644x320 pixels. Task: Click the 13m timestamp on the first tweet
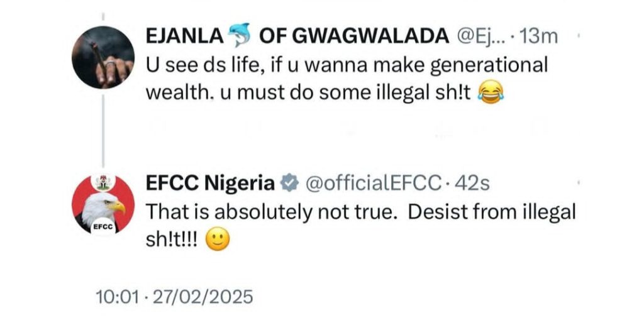(x=540, y=38)
